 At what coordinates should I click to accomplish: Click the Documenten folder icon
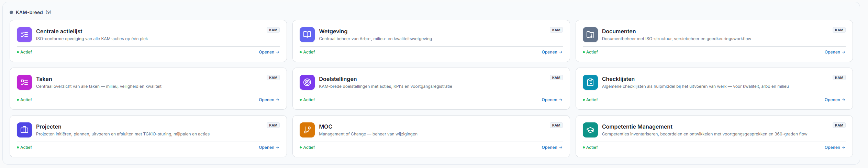pyautogui.click(x=590, y=35)
